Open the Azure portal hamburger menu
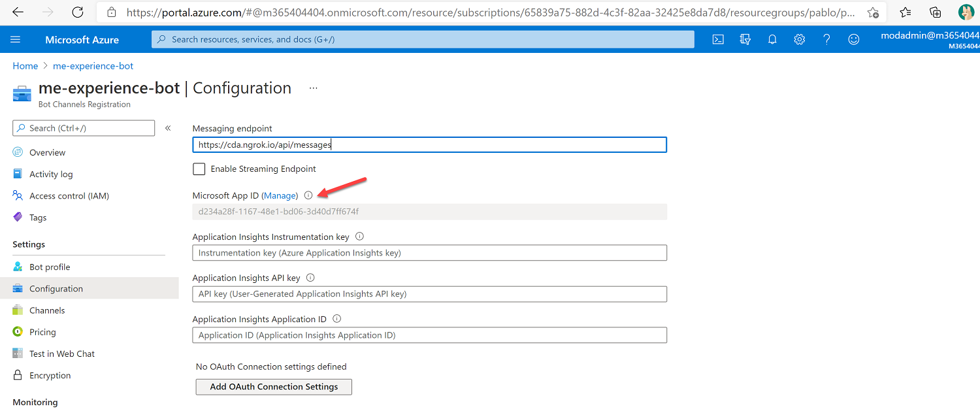The image size is (980, 411). (16, 39)
